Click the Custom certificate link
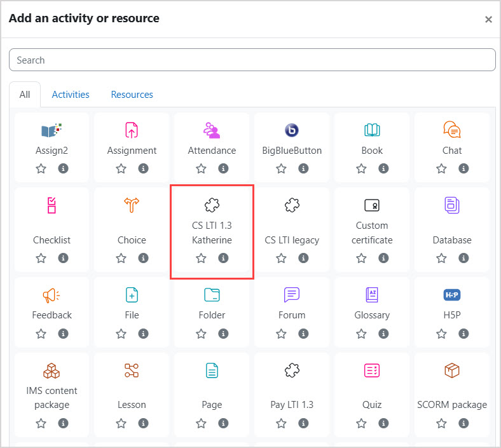This screenshot has height=448, width=501. [372, 233]
